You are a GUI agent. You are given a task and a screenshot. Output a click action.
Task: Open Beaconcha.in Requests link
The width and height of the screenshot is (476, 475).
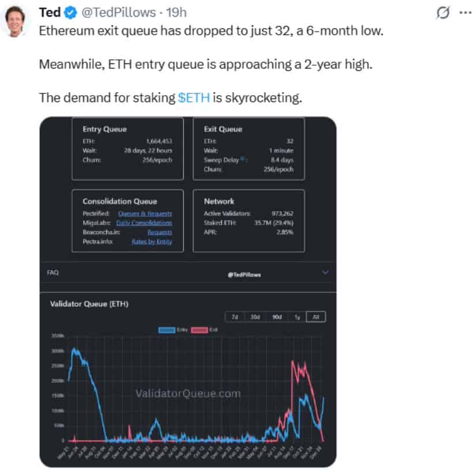(x=159, y=232)
